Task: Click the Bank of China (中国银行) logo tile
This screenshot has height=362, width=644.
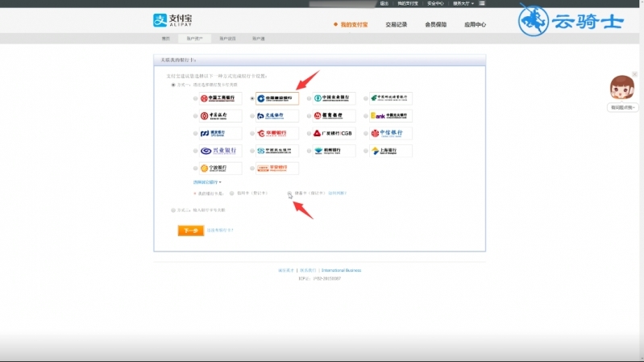Action: 220,116
